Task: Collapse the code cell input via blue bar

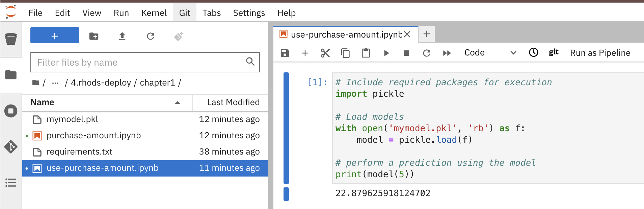Action: 286,128
